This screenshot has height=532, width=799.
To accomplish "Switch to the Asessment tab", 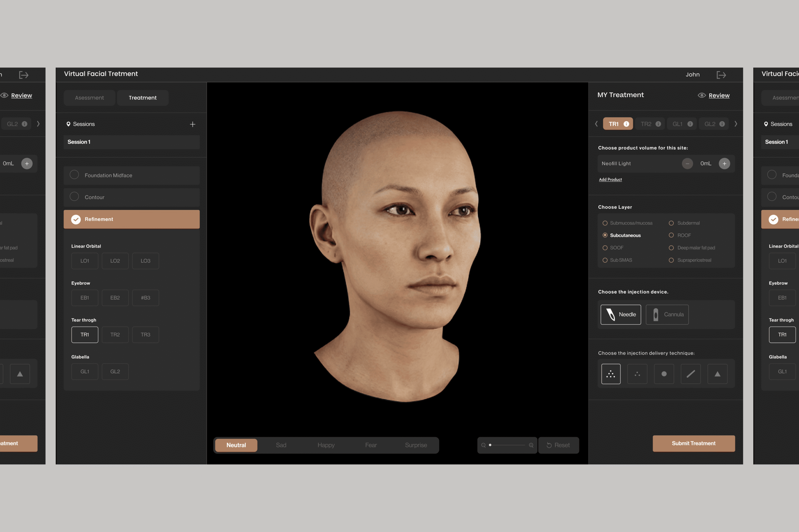I will (89, 98).
